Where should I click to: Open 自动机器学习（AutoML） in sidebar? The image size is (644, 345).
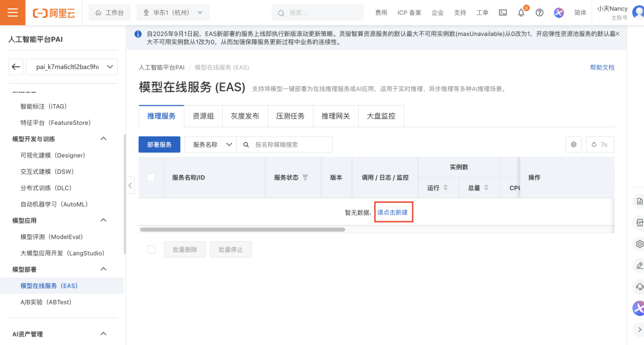pos(54,204)
